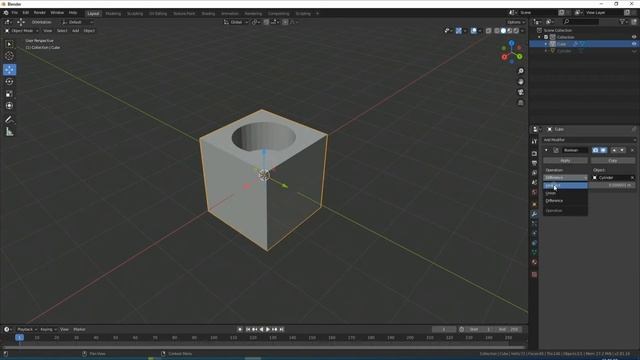The width and height of the screenshot is (640, 360).
Task: Remove the Boolean modifier with X button
Action: [x=632, y=150]
